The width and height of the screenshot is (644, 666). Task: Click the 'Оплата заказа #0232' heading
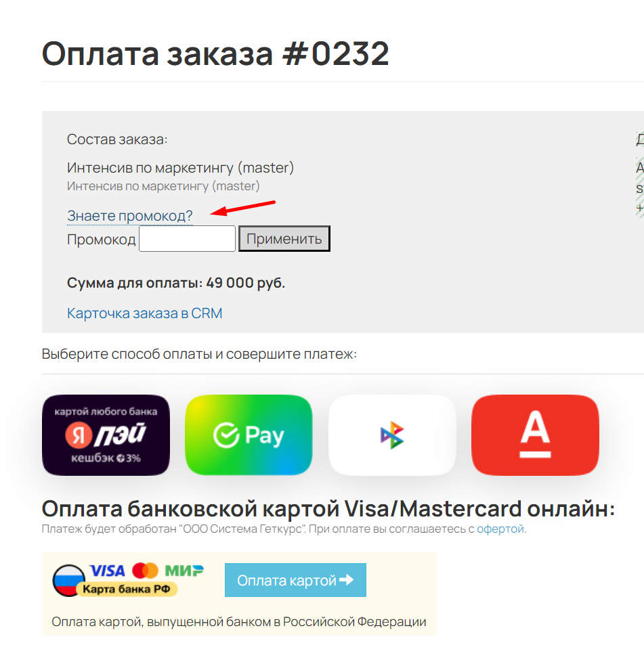pyautogui.click(x=215, y=54)
